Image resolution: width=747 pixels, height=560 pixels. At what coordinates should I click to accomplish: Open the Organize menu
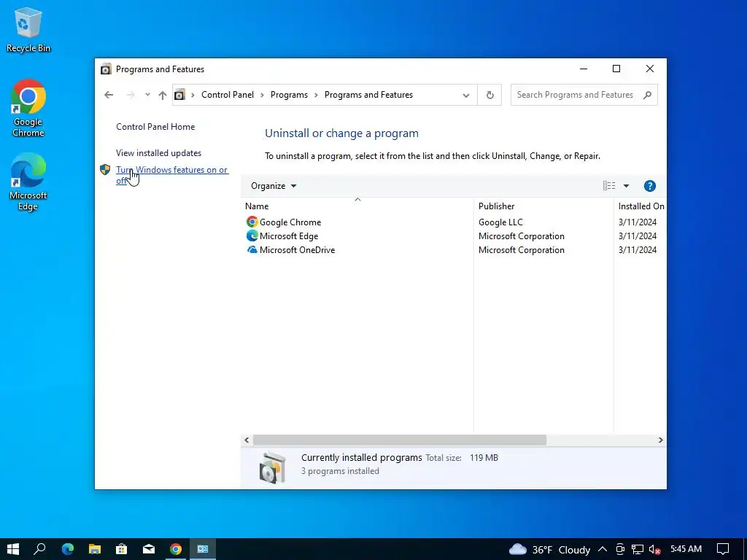[274, 186]
